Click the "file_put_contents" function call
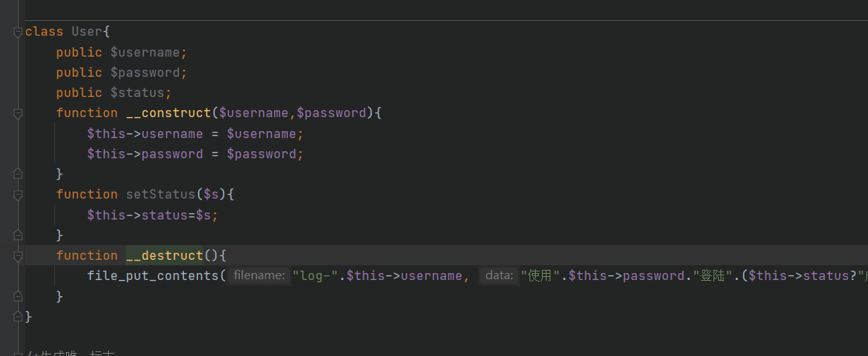 point(153,275)
